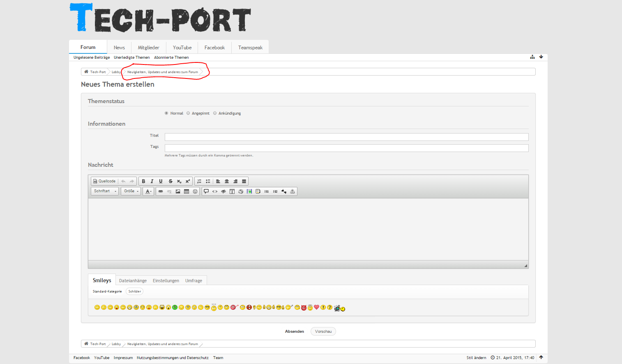Image resolution: width=622 pixels, height=364 pixels.
Task: Select the Ankündigung topic status
Action: tap(215, 113)
